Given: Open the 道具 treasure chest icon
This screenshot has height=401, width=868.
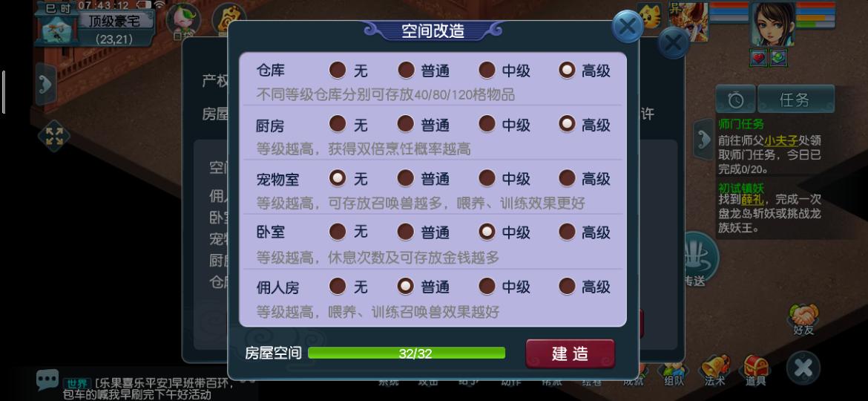Looking at the screenshot, I should pos(756,369).
